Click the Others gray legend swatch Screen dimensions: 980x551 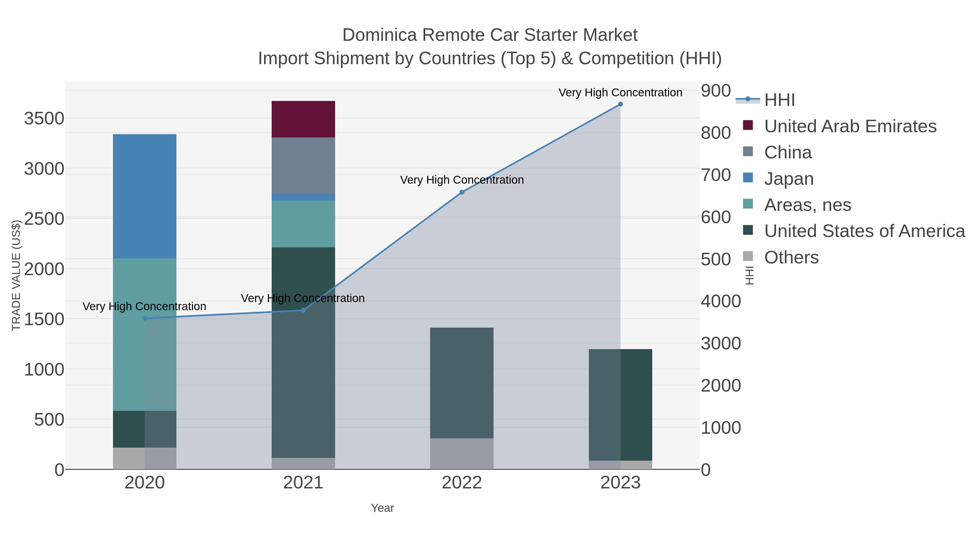point(748,256)
